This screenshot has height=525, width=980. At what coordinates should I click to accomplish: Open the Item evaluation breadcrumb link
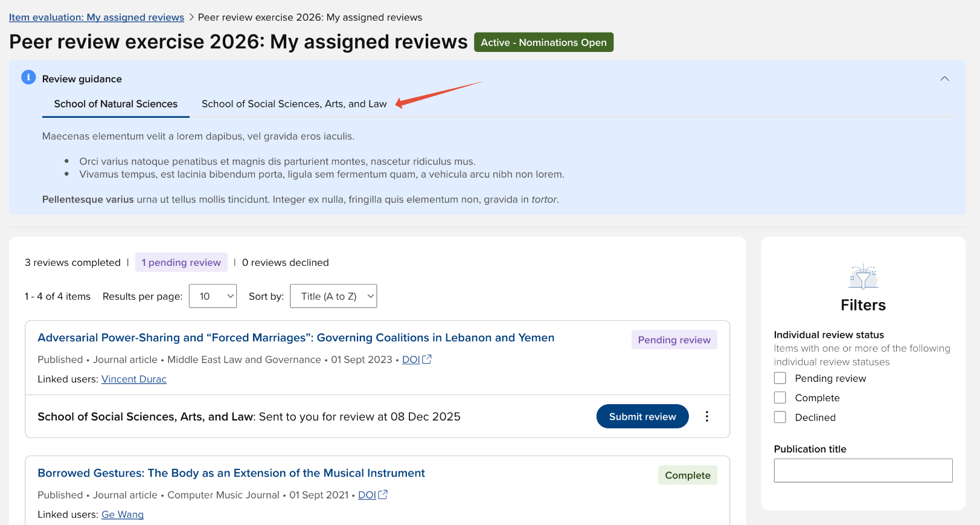(x=97, y=18)
